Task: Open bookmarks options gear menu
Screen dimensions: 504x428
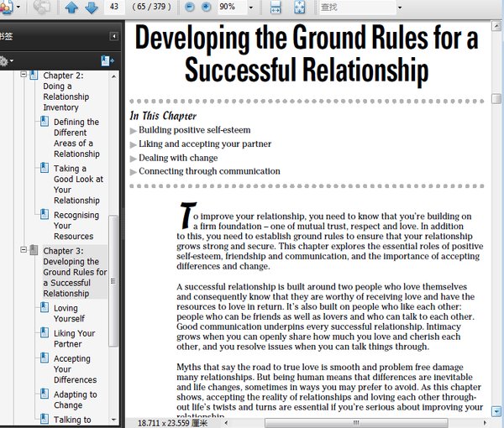Action: click(6, 60)
